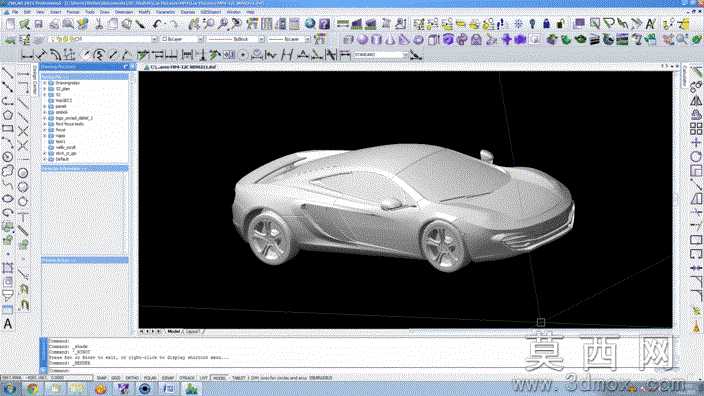The height and width of the screenshot is (396, 704).
Task: Click the Layer Properties Manager icon
Action: (x=24, y=40)
